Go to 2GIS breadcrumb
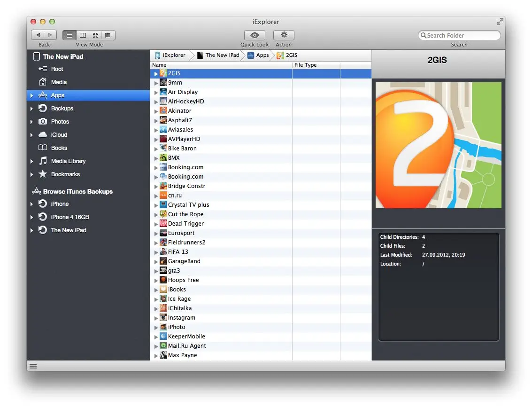 click(x=287, y=55)
